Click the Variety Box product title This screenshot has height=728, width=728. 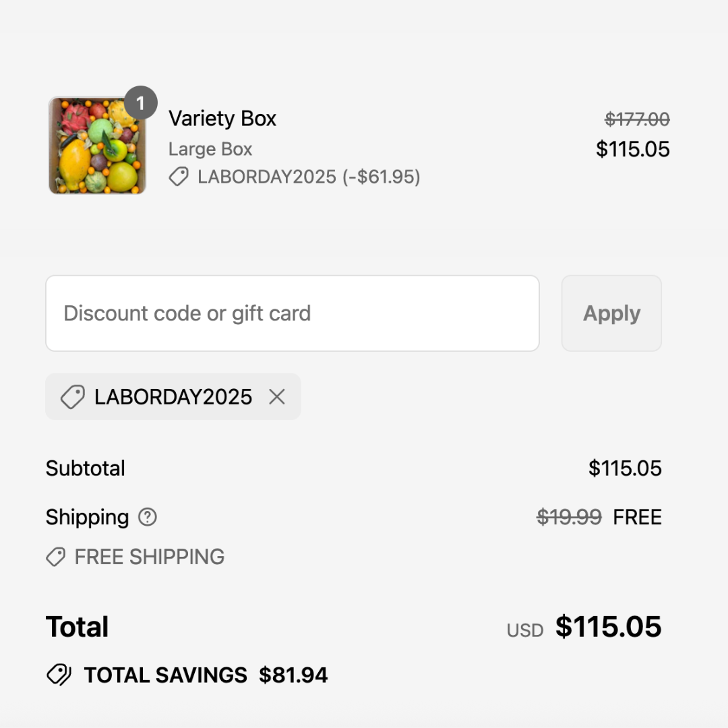222,119
